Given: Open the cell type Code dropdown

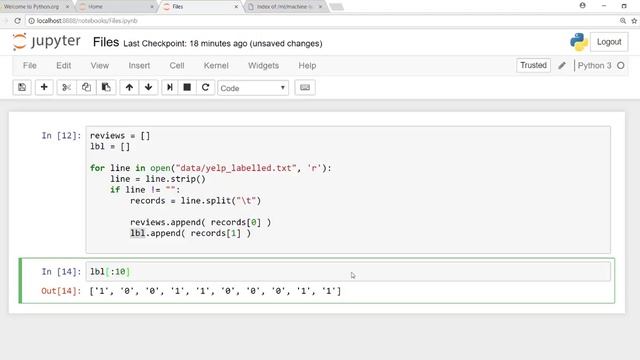Looking at the screenshot, I should click(253, 88).
